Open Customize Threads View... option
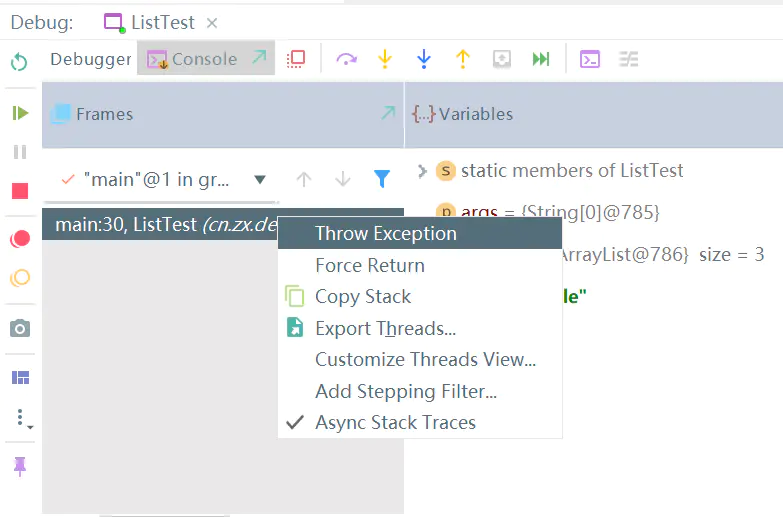Viewport: 783px width, 517px height. click(x=420, y=360)
